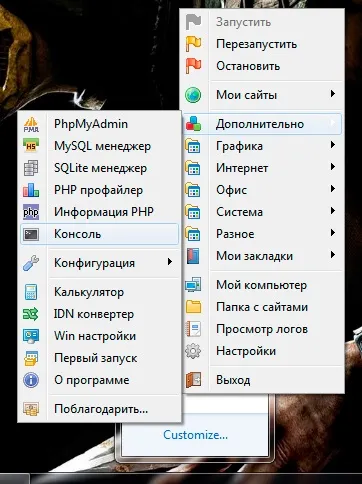
Task: Choose Перезапустить from the menu
Action: 262,44
